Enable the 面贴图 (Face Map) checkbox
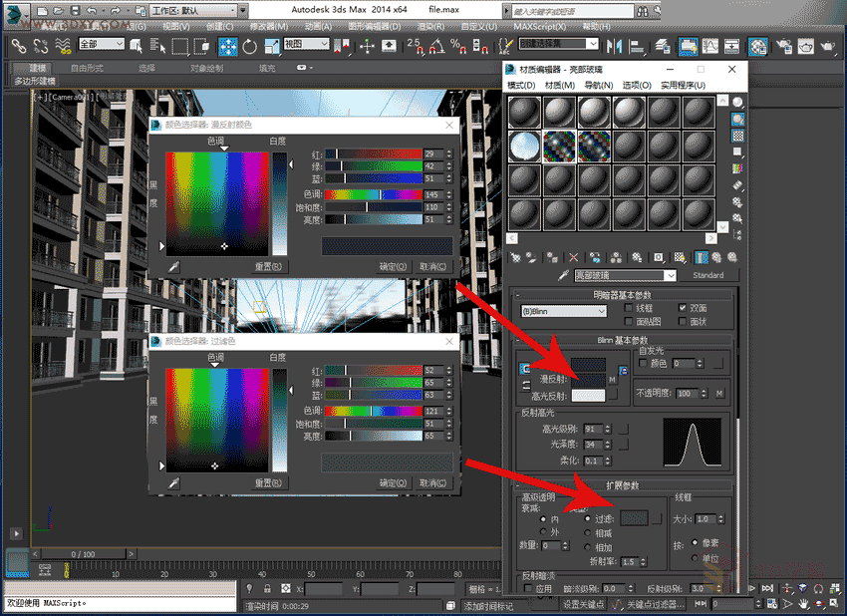The image size is (847, 616). 628,322
